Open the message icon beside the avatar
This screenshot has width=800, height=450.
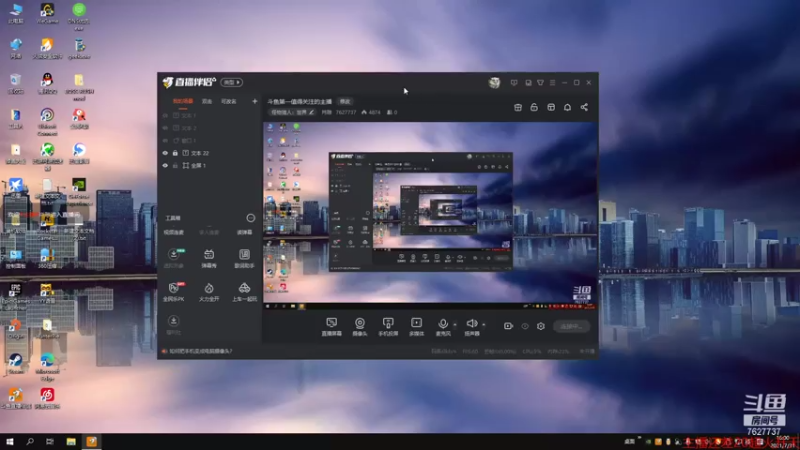[x=514, y=83]
